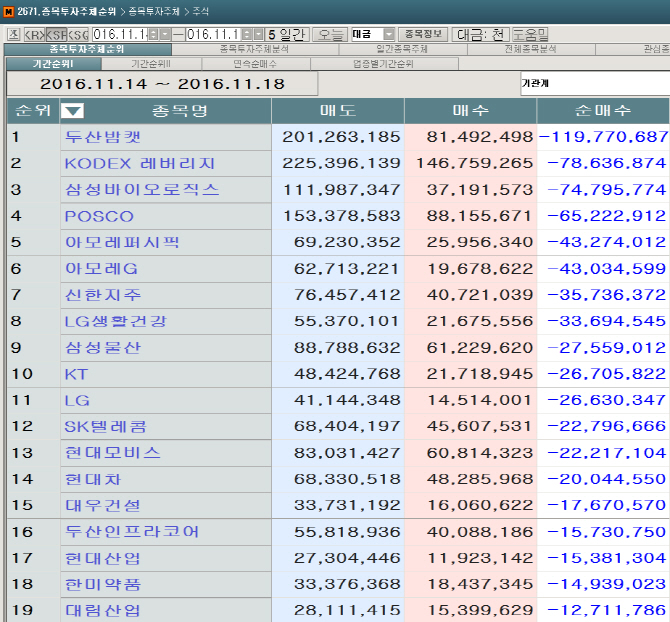Open stock 삼성물산
The height and width of the screenshot is (622, 670).
click(103, 348)
